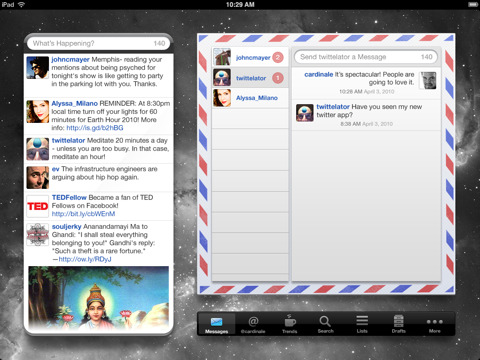The height and width of the screenshot is (360, 480).
Task: Open cardinale username in message thread
Action: click(x=318, y=75)
